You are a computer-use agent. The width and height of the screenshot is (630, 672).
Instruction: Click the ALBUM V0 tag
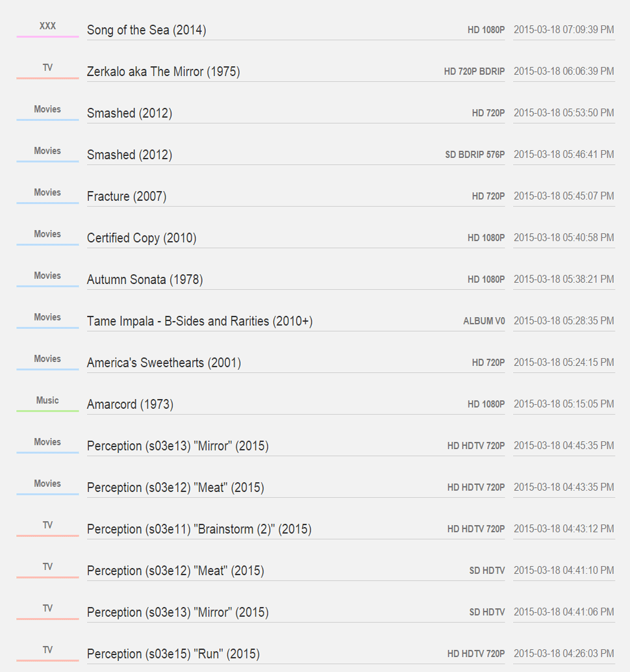point(484,321)
